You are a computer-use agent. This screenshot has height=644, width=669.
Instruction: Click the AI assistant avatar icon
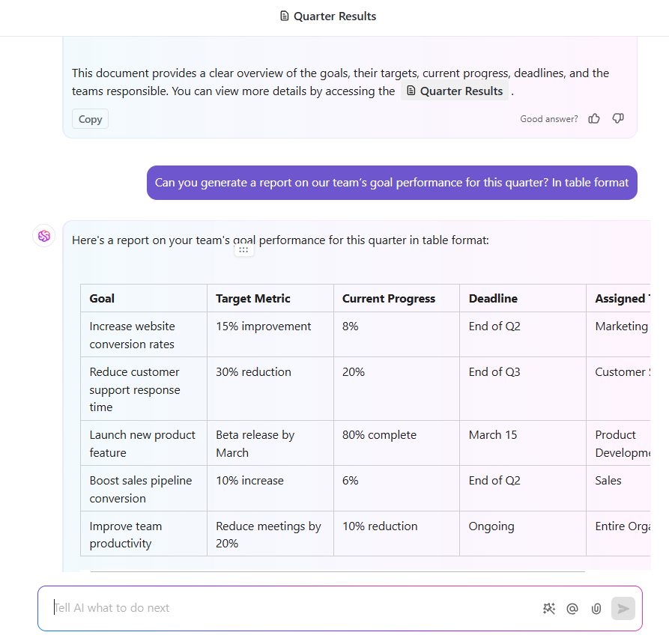coord(44,236)
